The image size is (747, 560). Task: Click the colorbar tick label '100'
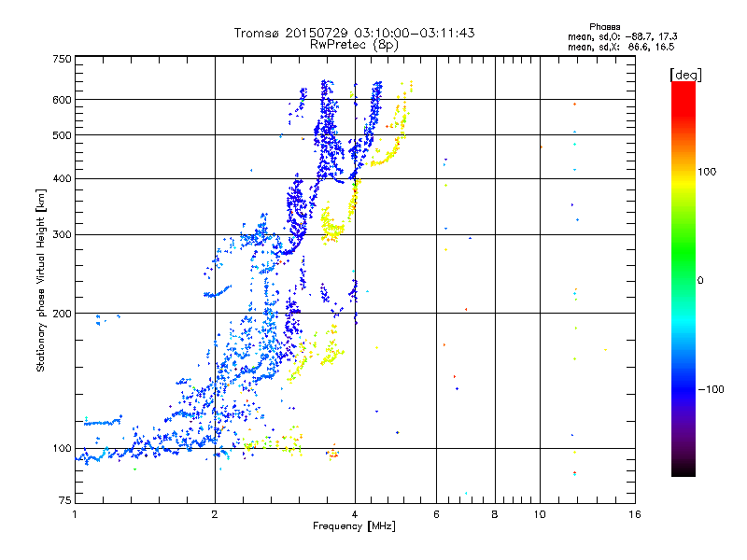click(x=707, y=172)
